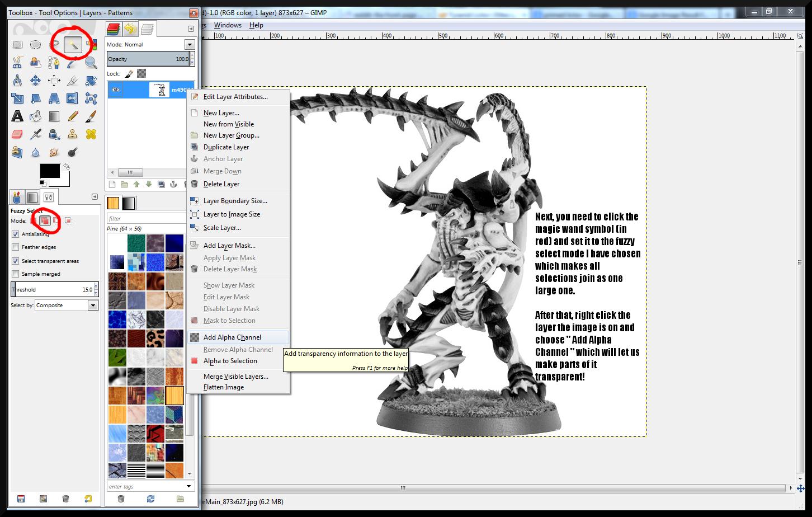Viewport: 812px width, 517px height.
Task: Switch to the Gradients tab in patterns dock
Action: coord(129,203)
